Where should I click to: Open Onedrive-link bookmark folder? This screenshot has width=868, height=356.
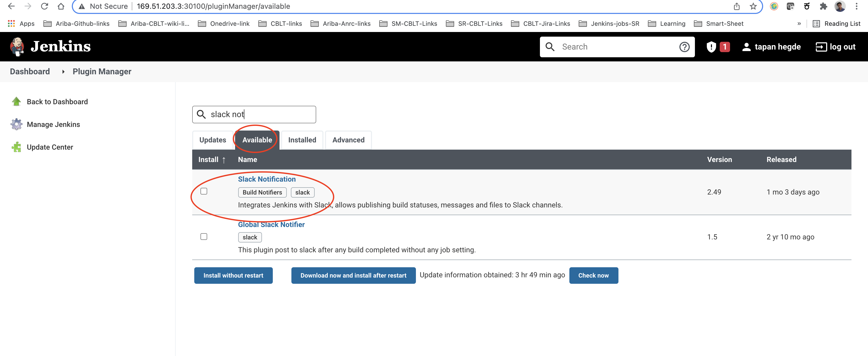[224, 23]
